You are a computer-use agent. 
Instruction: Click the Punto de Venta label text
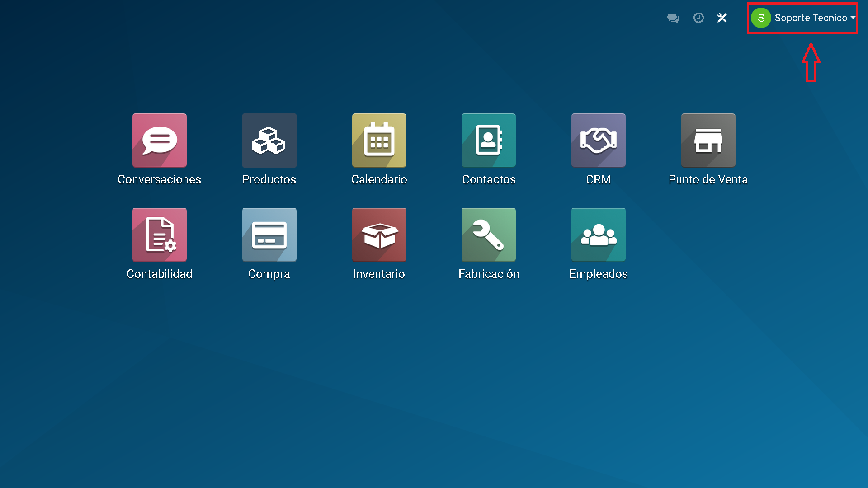(x=708, y=179)
